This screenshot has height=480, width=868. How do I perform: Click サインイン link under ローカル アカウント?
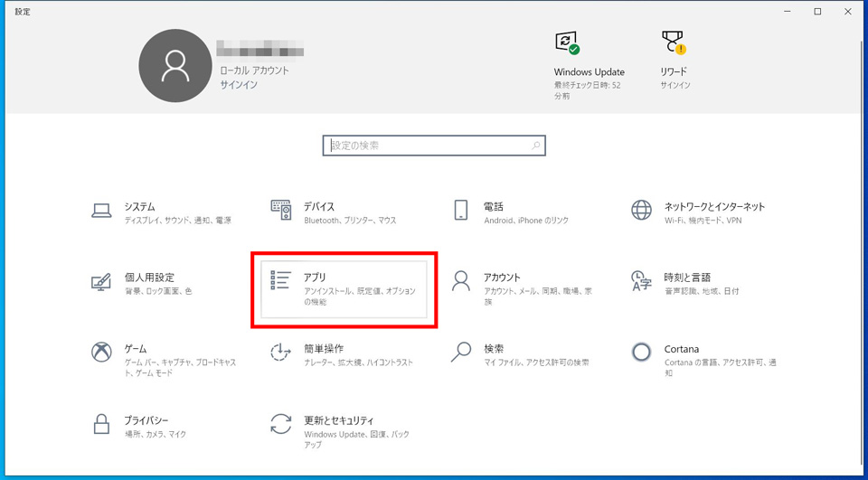239,85
